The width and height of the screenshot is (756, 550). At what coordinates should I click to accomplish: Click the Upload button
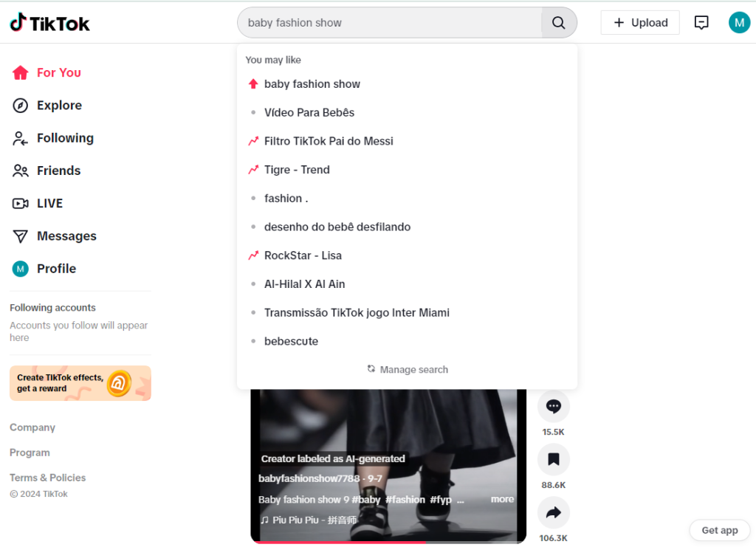coord(639,23)
